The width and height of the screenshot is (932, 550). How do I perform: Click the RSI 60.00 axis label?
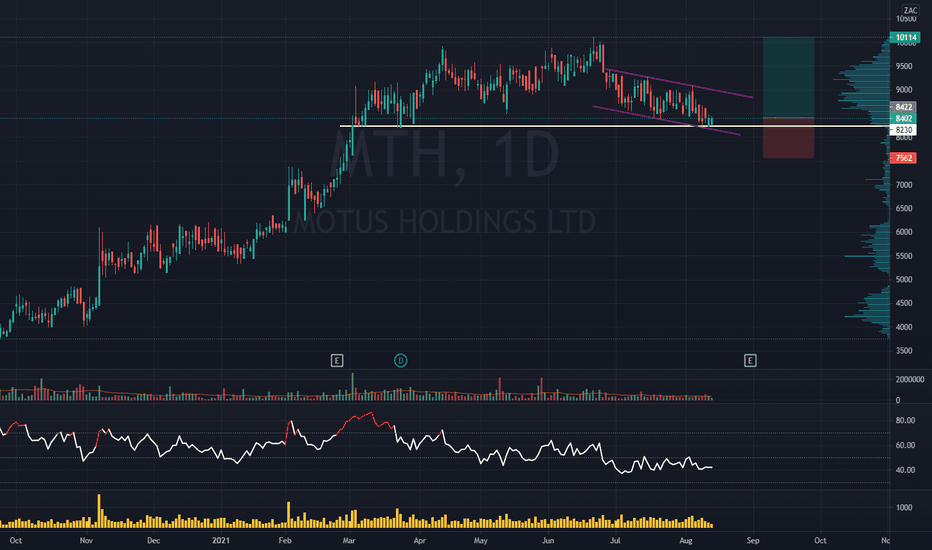coord(905,445)
